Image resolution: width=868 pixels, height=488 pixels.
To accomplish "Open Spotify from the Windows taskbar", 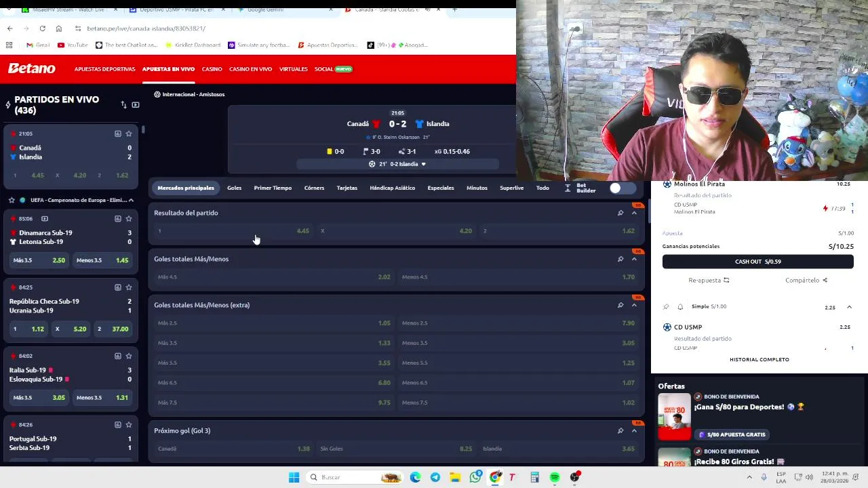I will pyautogui.click(x=555, y=477).
